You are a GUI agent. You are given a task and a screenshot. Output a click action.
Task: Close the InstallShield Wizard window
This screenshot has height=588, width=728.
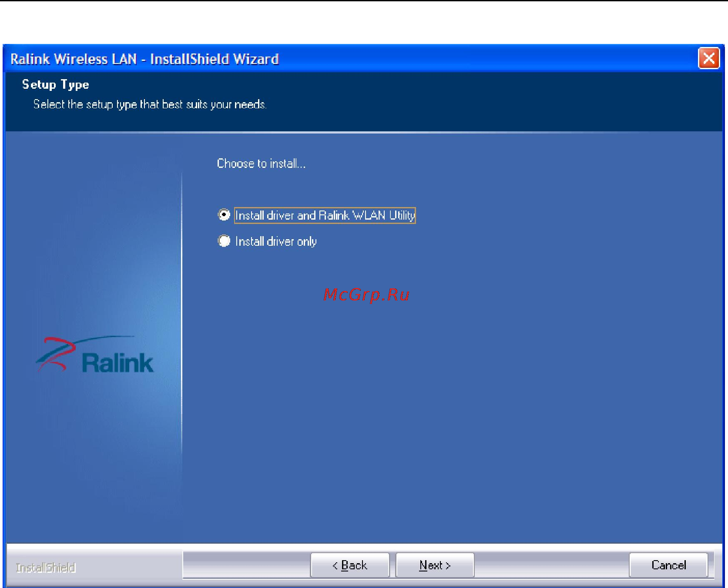709,58
